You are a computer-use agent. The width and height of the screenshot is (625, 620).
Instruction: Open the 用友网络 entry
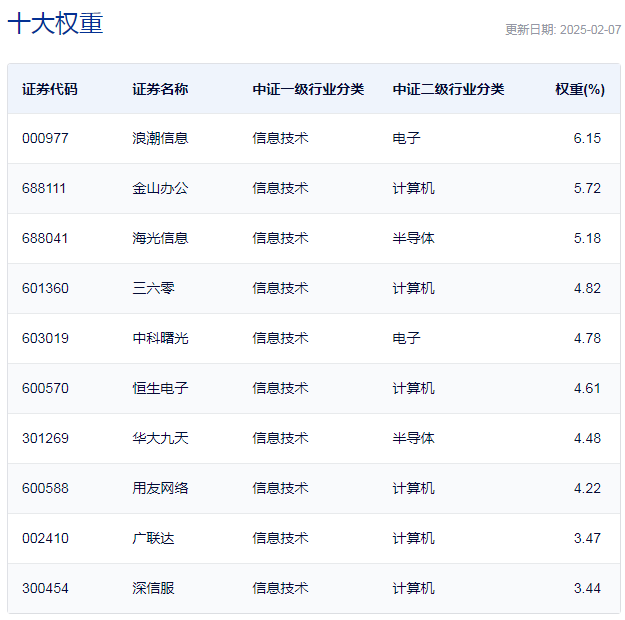[160, 488]
